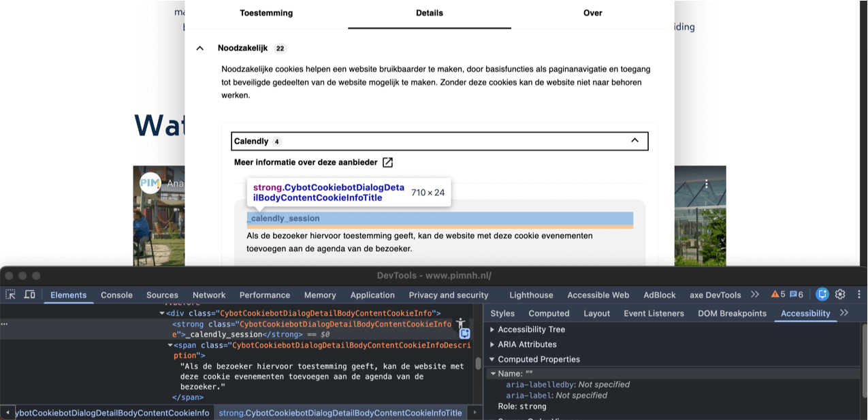Open the Toestemming tab in cookie dialog
This screenshot has width=868, height=420.
click(x=266, y=13)
